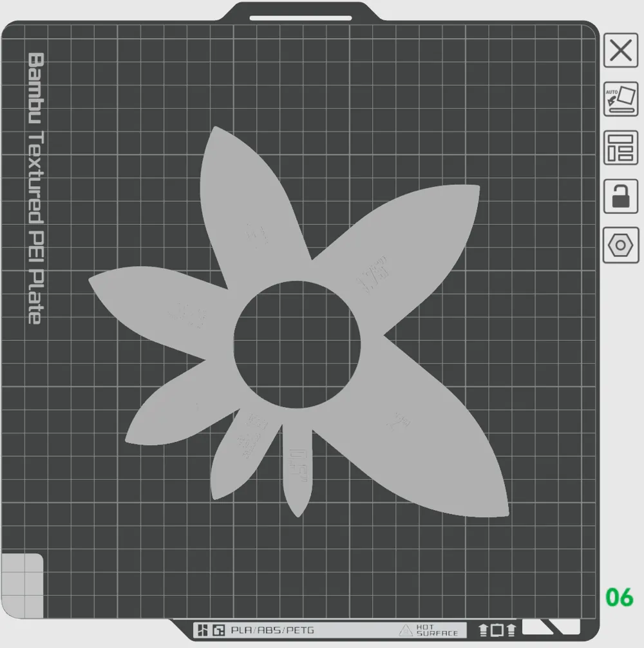Click the plate orientation arrows icon
644x648 pixels.
(x=497, y=630)
